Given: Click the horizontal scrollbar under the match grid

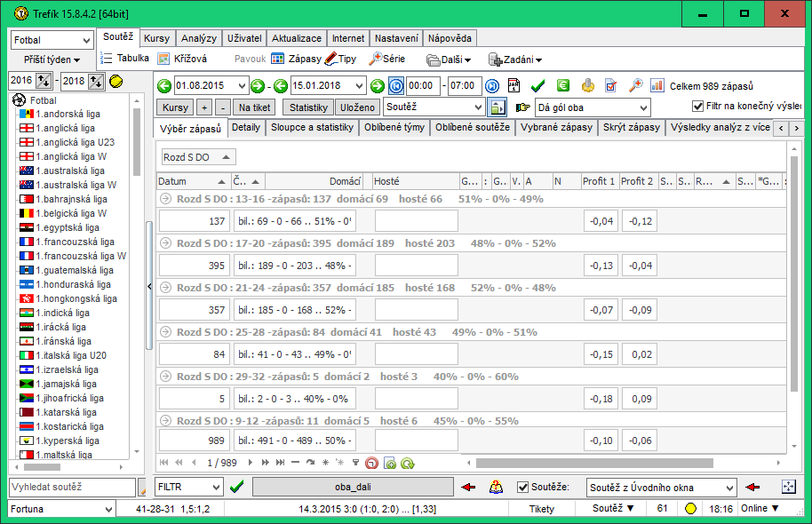Looking at the screenshot, I should [x=594, y=463].
